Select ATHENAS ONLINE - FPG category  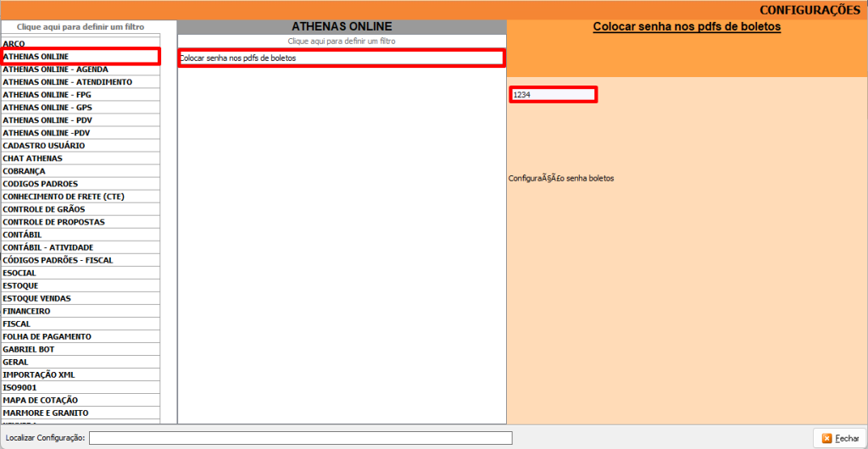(81, 95)
